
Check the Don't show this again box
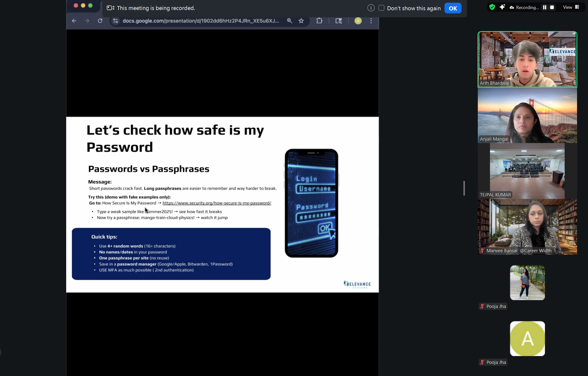coord(381,8)
